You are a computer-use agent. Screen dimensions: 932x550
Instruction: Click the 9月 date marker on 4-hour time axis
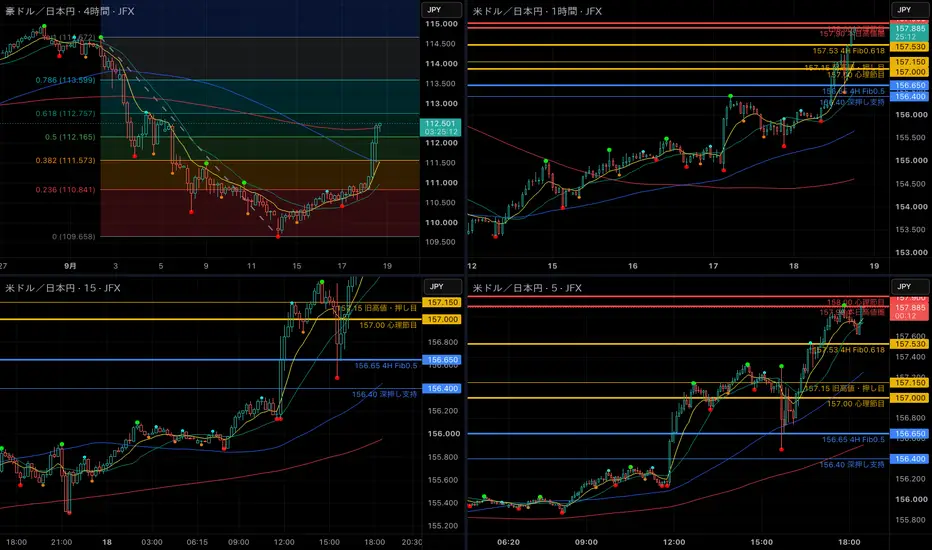(70, 266)
